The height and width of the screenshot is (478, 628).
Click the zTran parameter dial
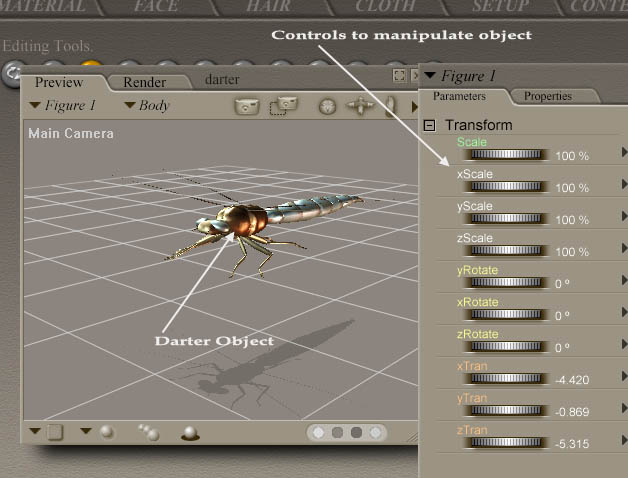pos(506,443)
